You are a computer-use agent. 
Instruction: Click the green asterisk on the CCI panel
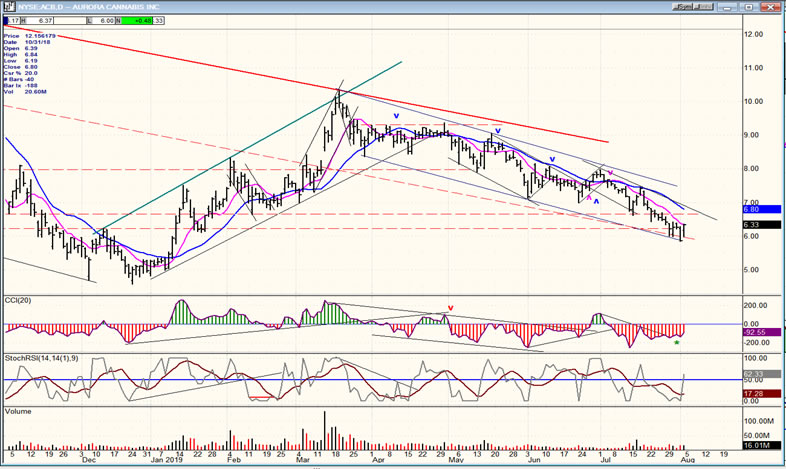(x=677, y=344)
